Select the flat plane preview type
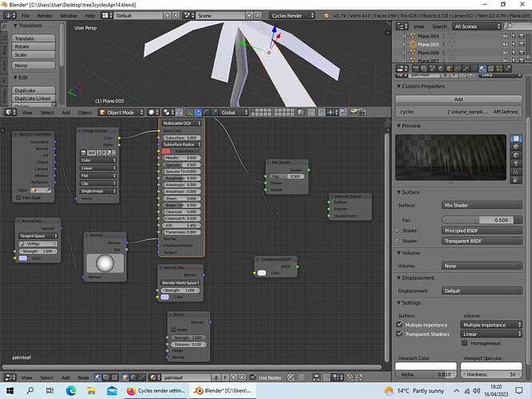The image size is (532, 399). click(x=516, y=138)
